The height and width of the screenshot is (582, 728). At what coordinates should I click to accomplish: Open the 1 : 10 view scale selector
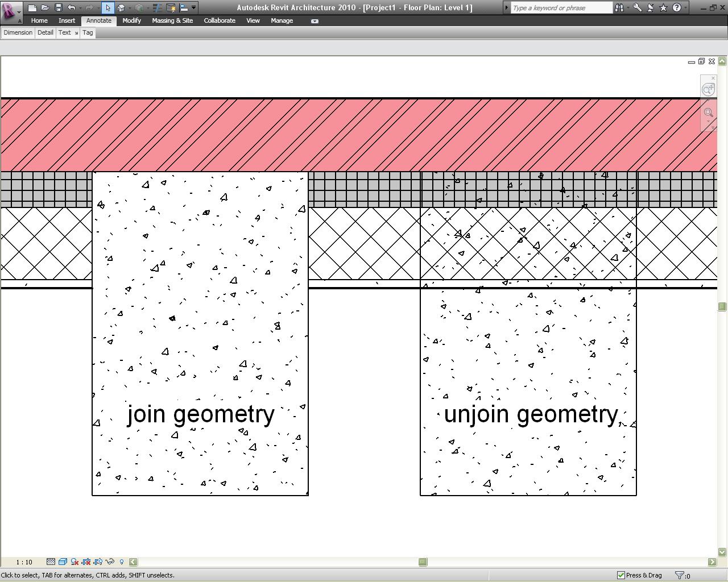point(24,562)
